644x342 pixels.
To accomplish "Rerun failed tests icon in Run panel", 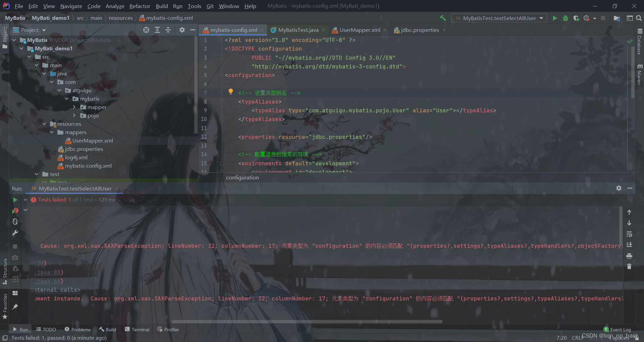I will pos(15,211).
